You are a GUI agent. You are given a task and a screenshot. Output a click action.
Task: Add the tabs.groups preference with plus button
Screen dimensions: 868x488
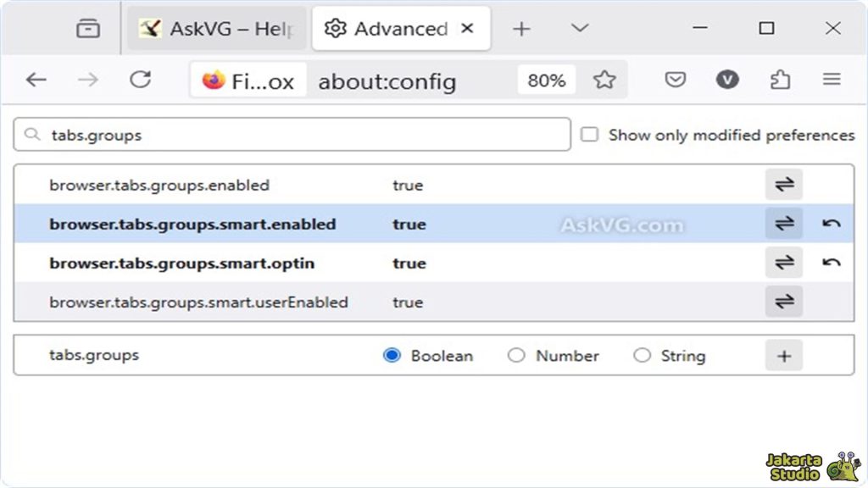783,356
